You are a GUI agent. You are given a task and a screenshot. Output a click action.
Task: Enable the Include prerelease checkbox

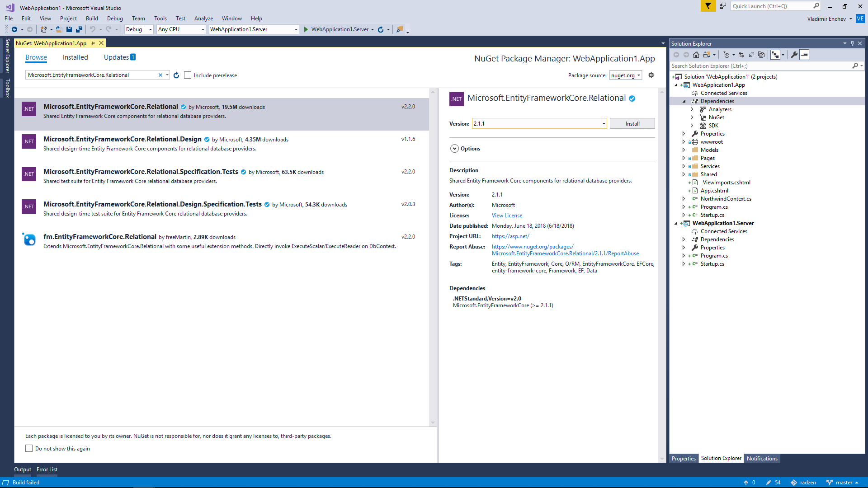tap(188, 75)
